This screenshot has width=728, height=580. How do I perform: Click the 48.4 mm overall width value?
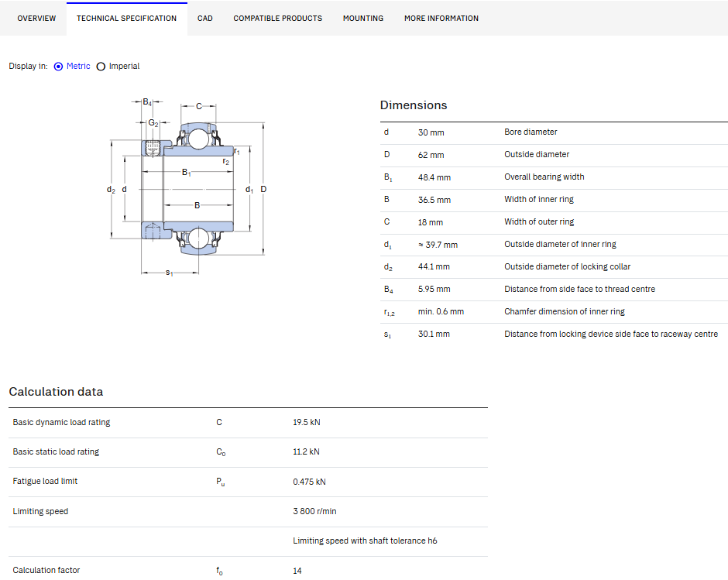pos(434,177)
